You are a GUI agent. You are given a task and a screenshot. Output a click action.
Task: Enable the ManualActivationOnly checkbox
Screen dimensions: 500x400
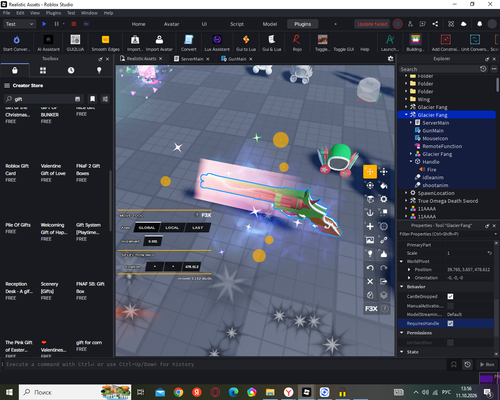(x=450, y=306)
